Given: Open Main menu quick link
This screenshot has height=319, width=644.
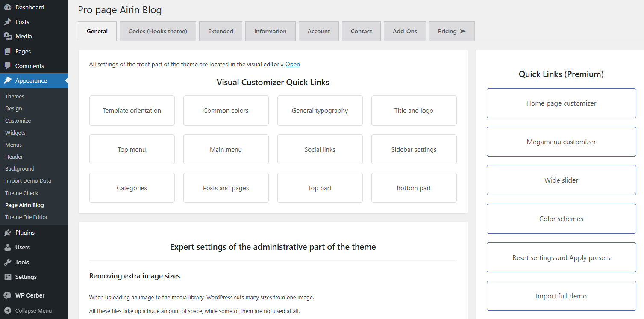Looking at the screenshot, I should click(226, 149).
